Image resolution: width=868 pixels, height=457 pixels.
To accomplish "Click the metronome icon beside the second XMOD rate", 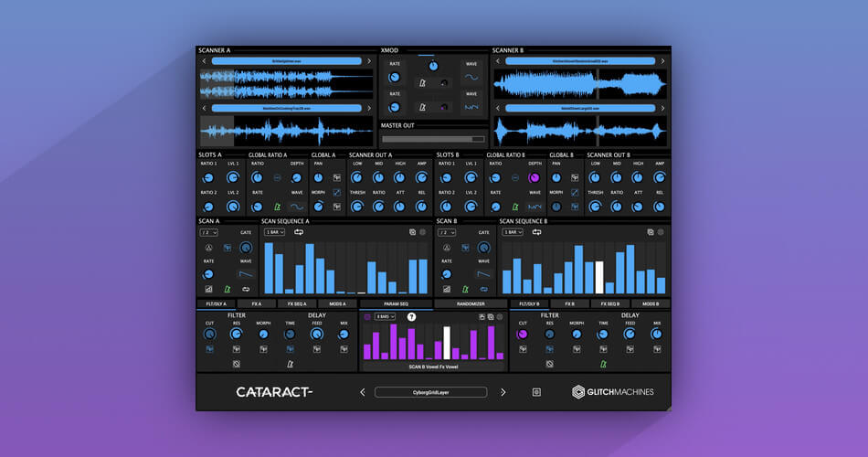I will pyautogui.click(x=422, y=108).
